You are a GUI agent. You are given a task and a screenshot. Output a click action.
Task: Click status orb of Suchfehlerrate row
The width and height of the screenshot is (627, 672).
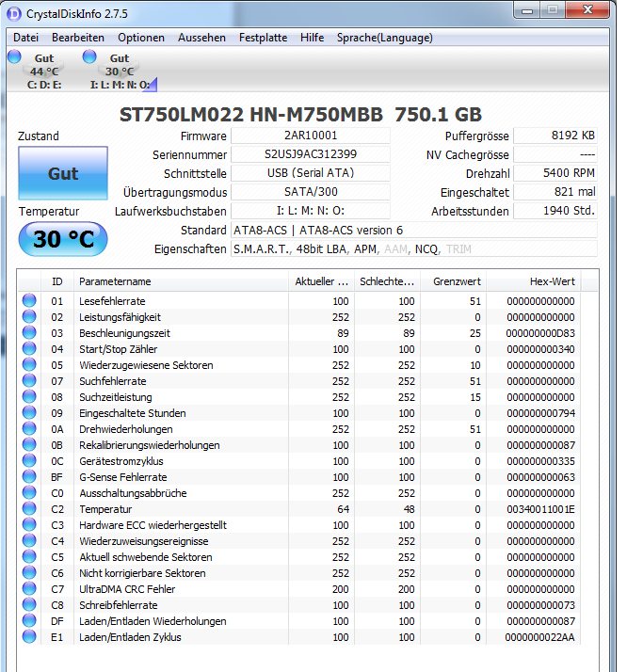(29, 380)
